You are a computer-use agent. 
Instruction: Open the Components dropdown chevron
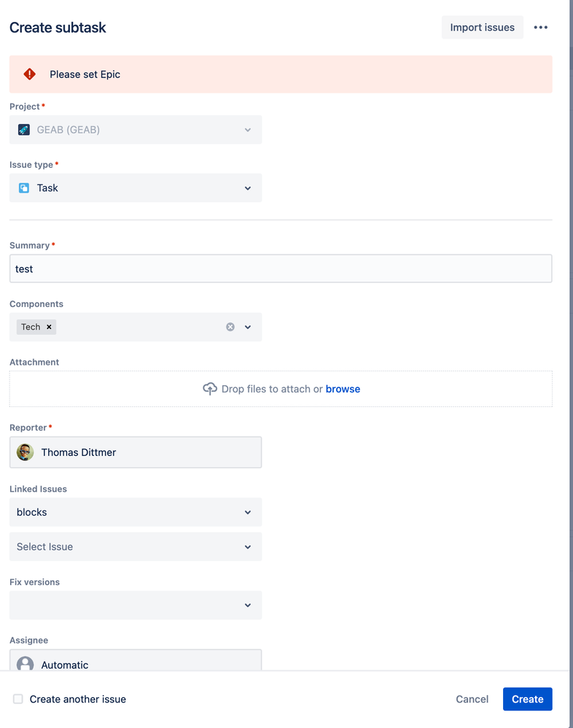(x=248, y=327)
